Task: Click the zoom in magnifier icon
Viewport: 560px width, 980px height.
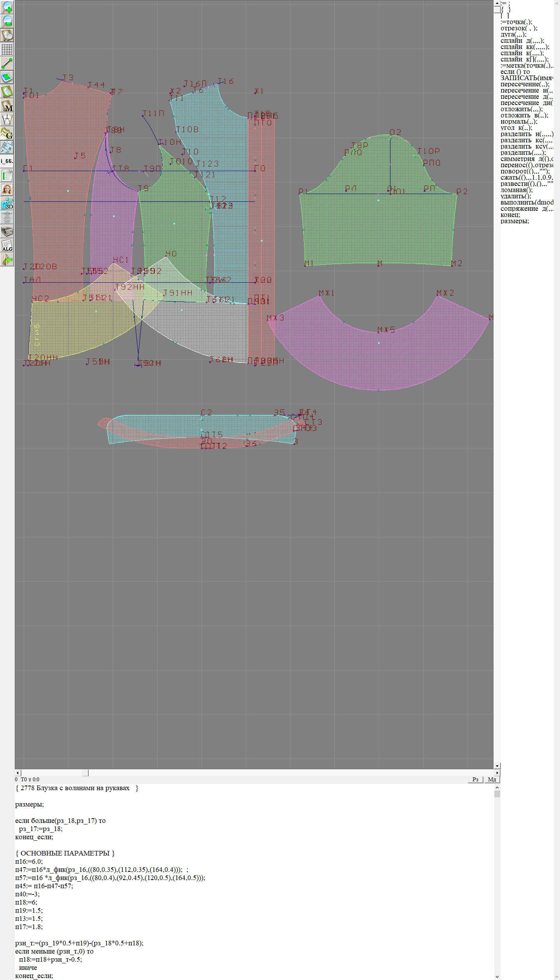Action: coord(7,7)
